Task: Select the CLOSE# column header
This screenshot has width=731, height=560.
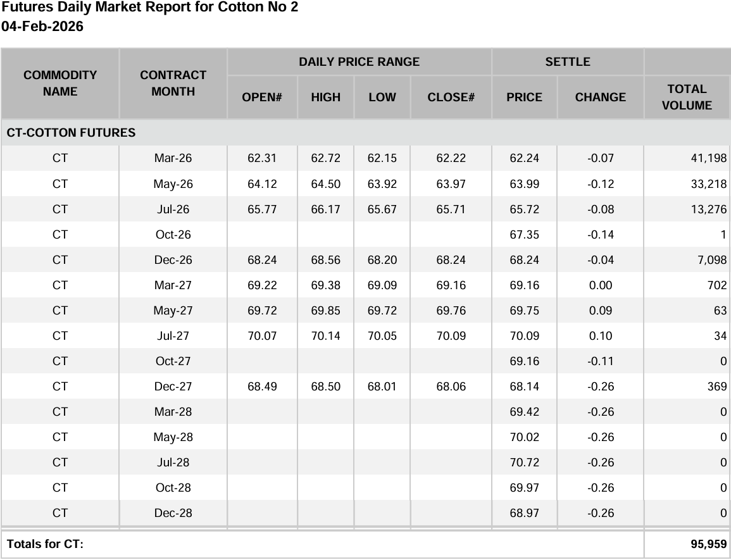Action: (x=451, y=97)
